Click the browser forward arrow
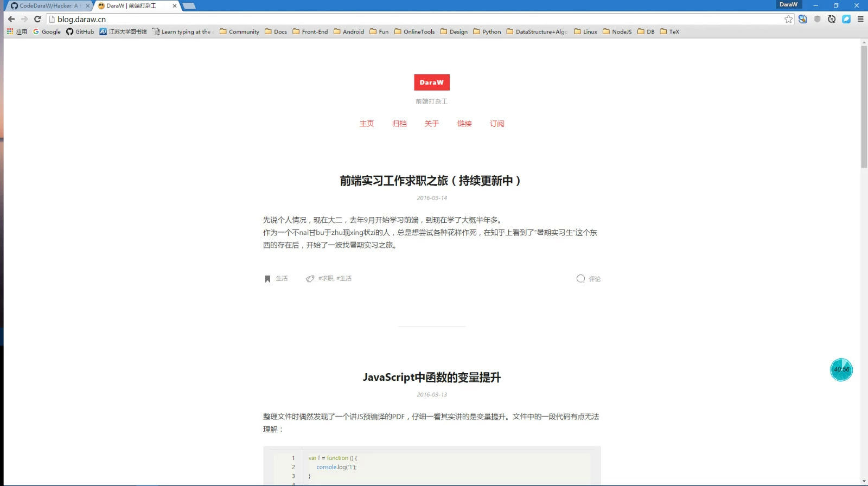Viewport: 868px width, 486px height. tap(24, 19)
